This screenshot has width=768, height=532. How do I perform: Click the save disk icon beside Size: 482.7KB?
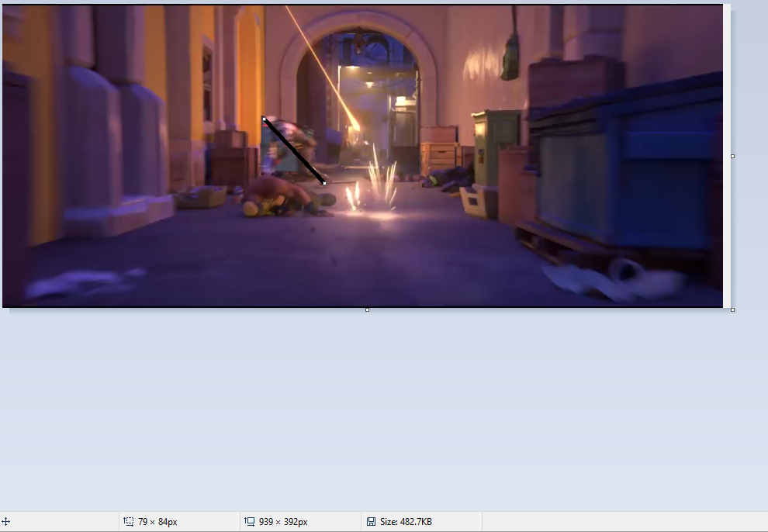point(372,522)
